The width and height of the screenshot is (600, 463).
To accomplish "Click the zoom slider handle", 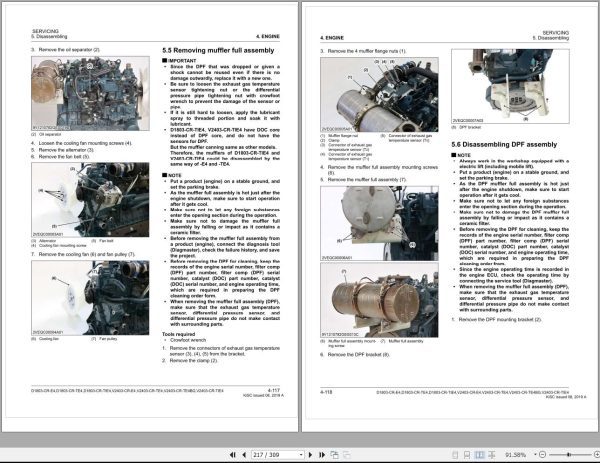I will [569, 455].
